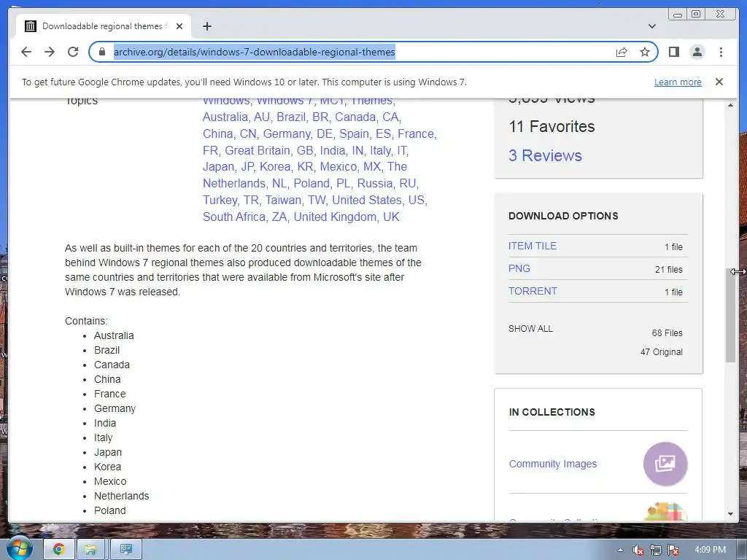Show all download files
This screenshot has width=747, height=560.
530,329
